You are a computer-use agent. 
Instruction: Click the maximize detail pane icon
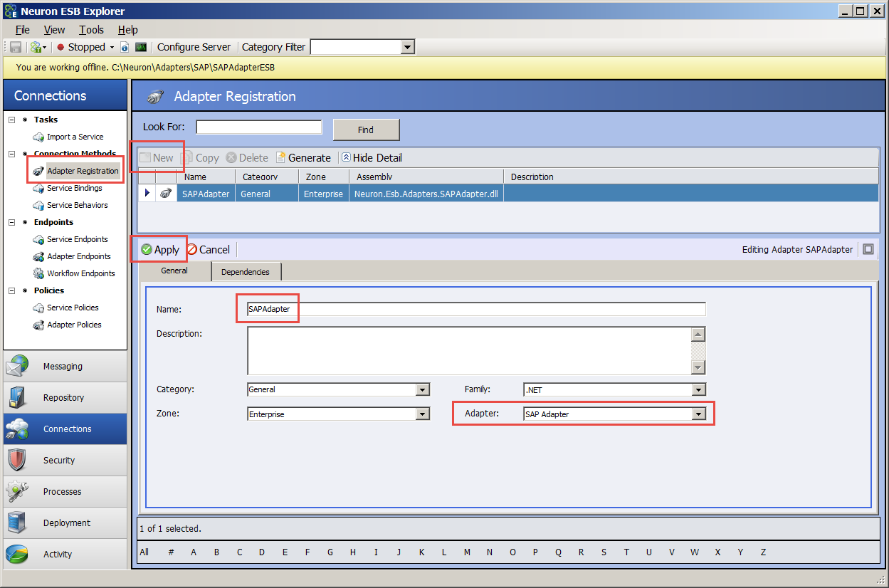pyautogui.click(x=868, y=249)
